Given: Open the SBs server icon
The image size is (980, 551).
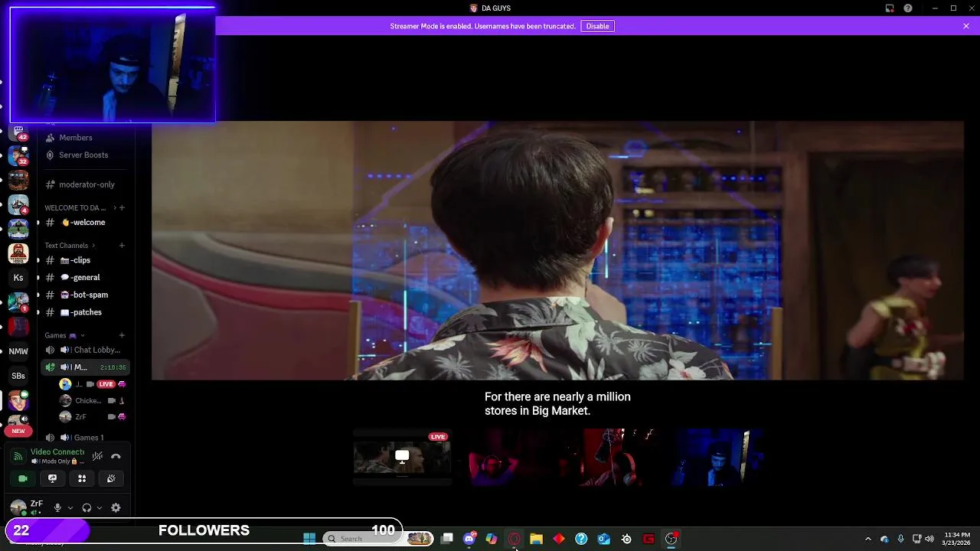Looking at the screenshot, I should pos(18,376).
